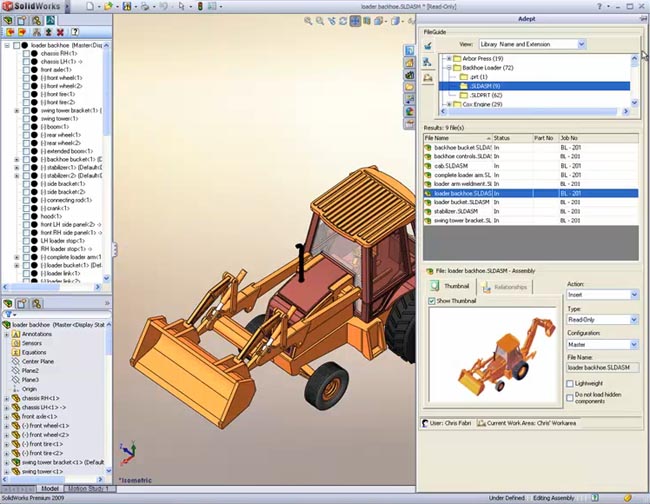Expand backhoe bucket<1> in top tree
650x504 pixels.
(17, 160)
